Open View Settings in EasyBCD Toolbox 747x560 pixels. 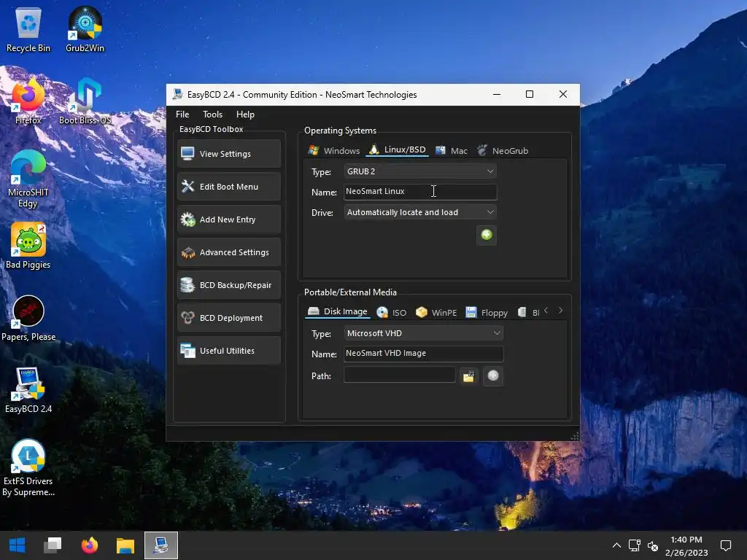[228, 154]
